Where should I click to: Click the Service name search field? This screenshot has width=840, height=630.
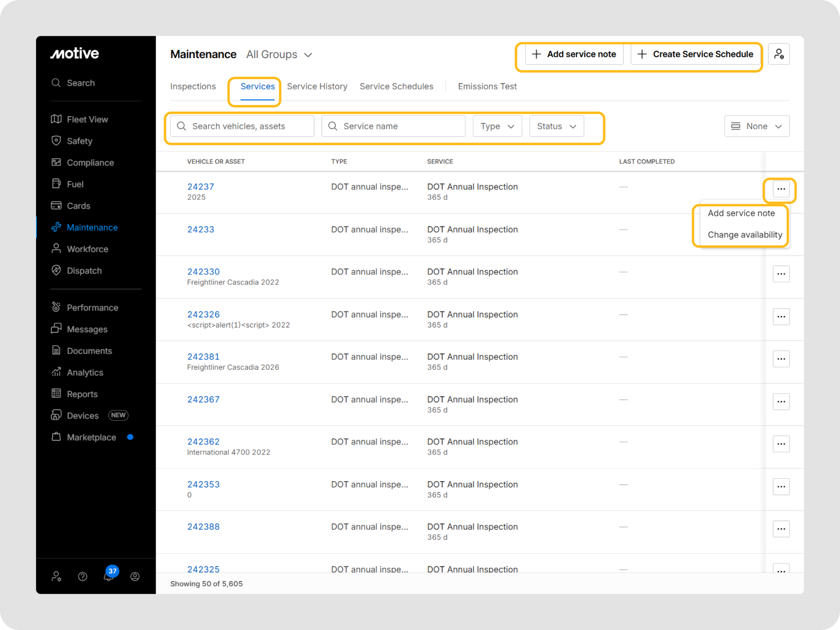[393, 126]
